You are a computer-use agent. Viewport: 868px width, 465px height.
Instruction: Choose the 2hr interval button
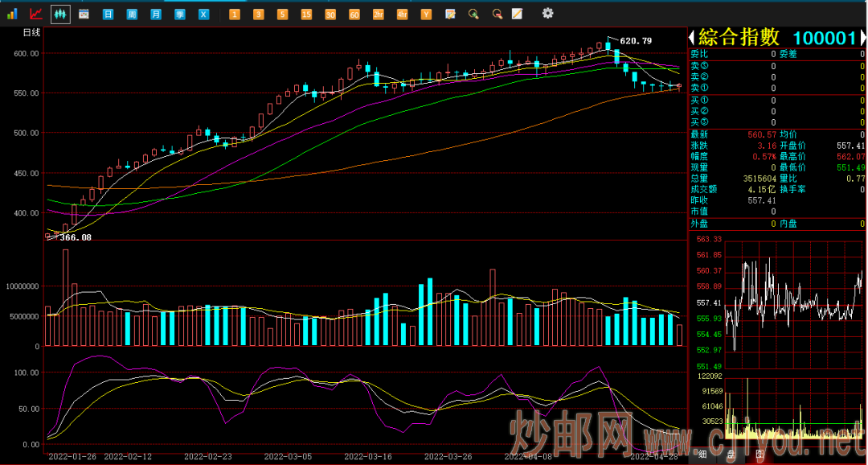379,14
